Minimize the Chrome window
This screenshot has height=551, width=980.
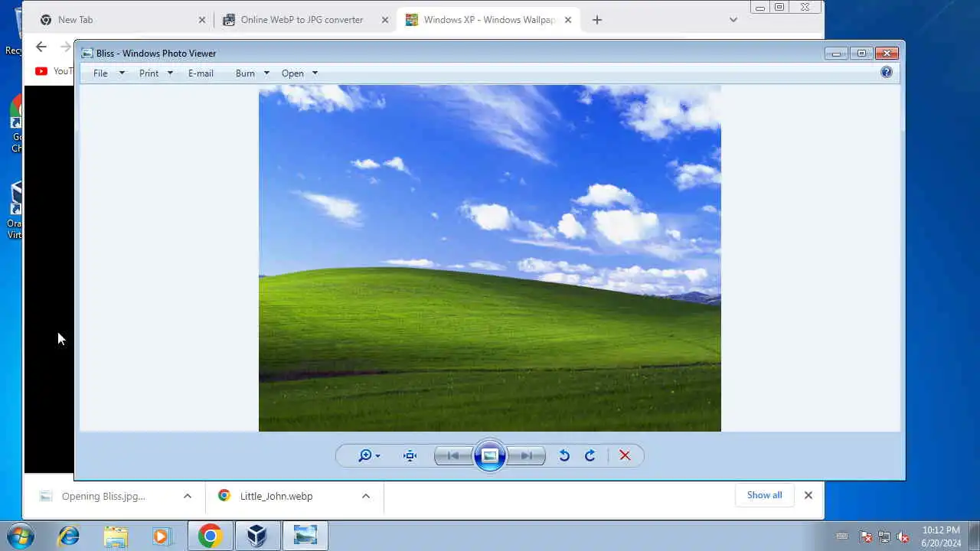[759, 8]
